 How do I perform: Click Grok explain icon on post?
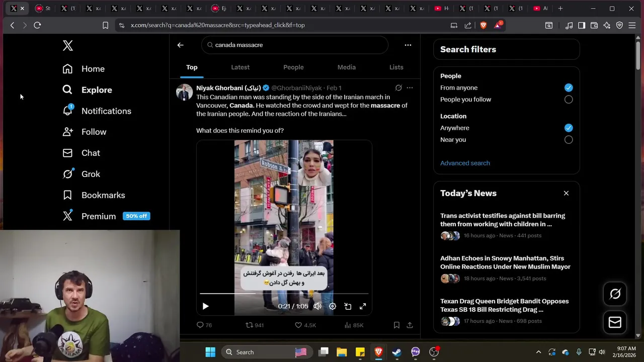tap(398, 88)
